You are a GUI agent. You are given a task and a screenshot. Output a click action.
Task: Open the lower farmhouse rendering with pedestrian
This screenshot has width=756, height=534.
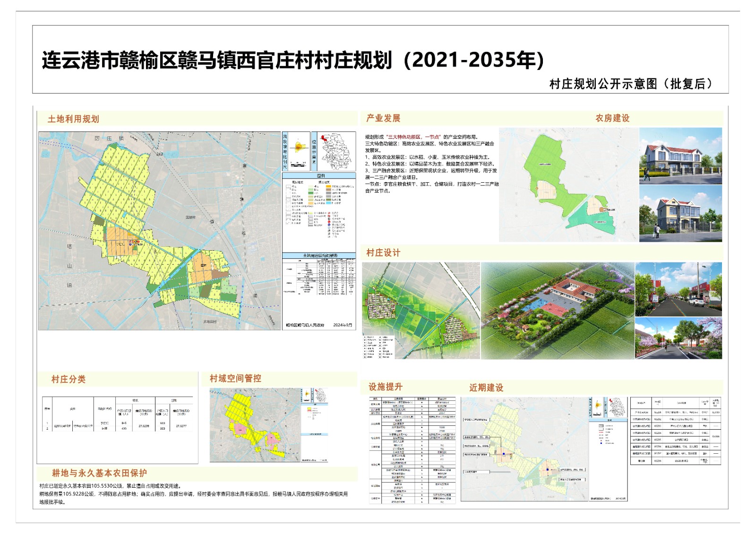pyautogui.click(x=680, y=213)
